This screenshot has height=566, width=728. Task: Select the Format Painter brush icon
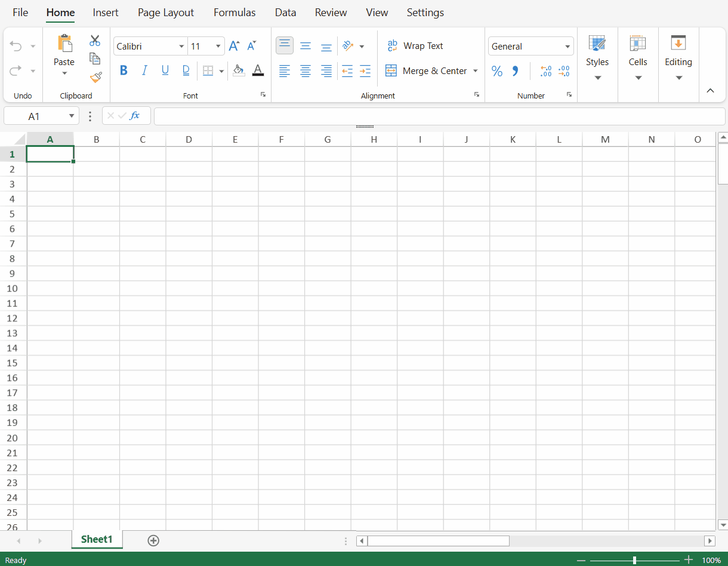[x=95, y=77]
